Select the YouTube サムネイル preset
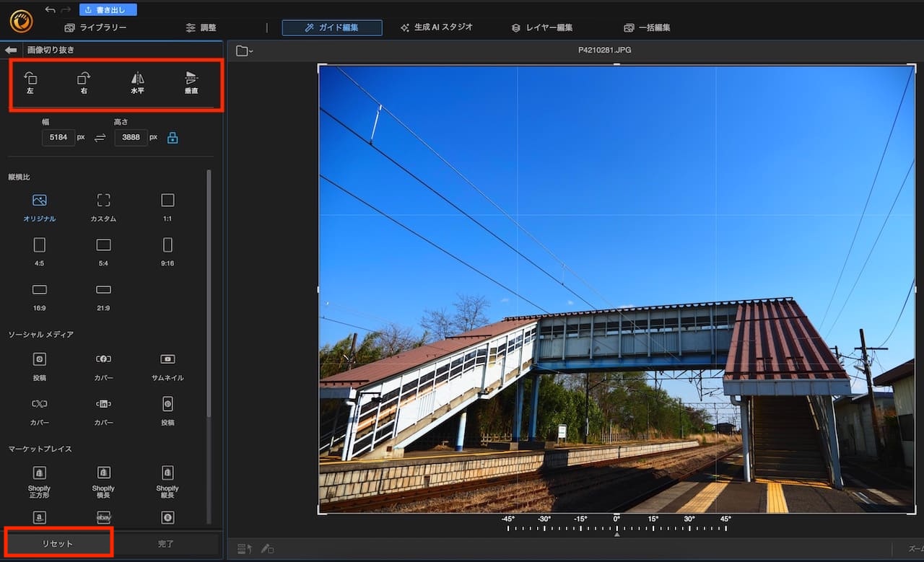The height and width of the screenshot is (562, 924). pyautogui.click(x=167, y=366)
